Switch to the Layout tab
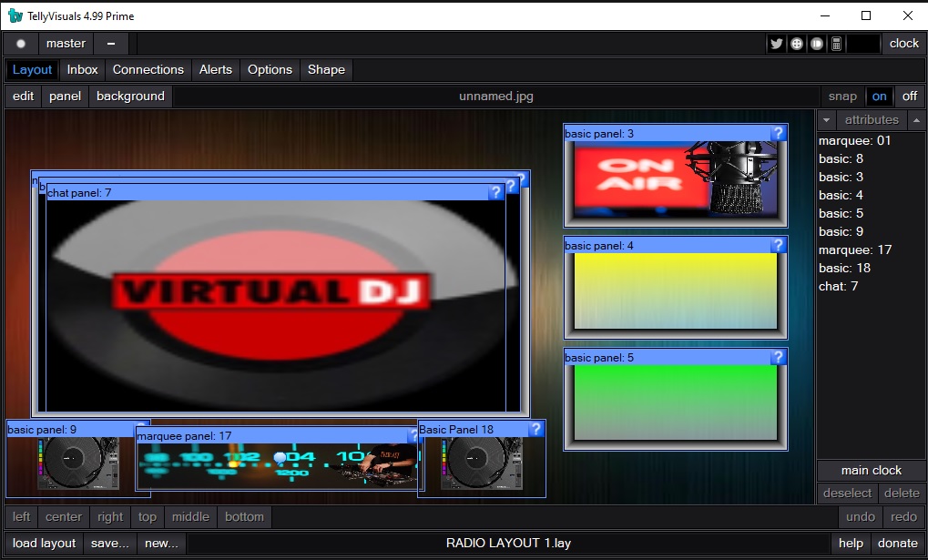The width and height of the screenshot is (928, 560). click(x=32, y=70)
